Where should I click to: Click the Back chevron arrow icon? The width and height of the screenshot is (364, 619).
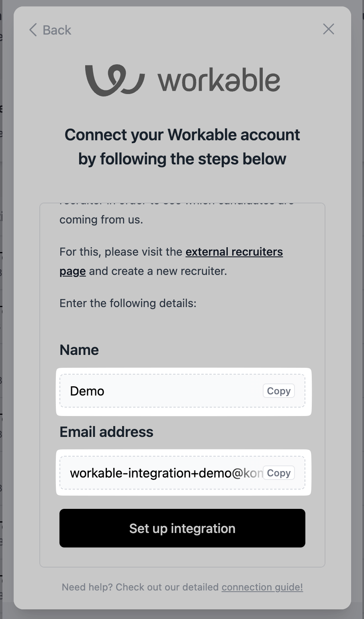click(33, 30)
